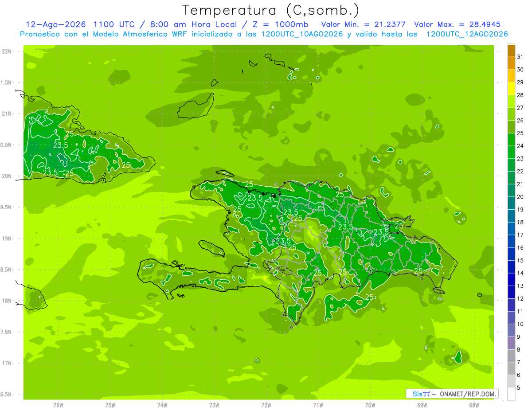Select the '1200UTC_12AGO2026' validity timestamp
Screen dimensions: 532x411
pos(467,34)
